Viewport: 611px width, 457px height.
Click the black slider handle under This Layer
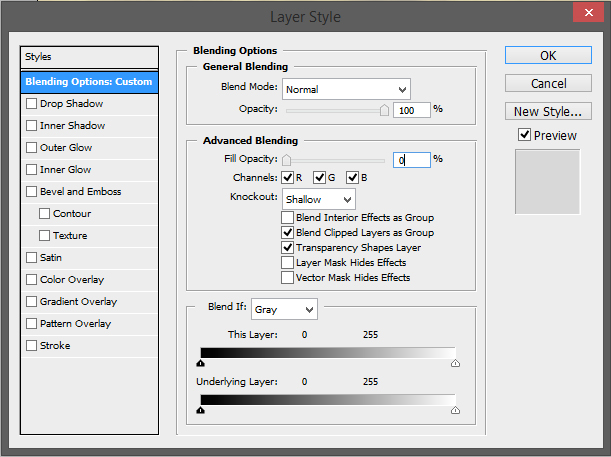[201, 365]
